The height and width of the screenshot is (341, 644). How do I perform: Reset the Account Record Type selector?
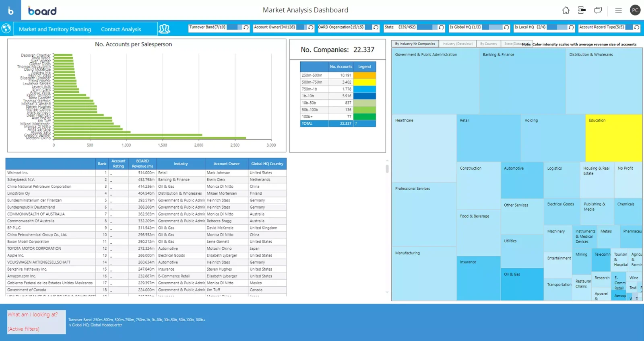click(x=636, y=27)
